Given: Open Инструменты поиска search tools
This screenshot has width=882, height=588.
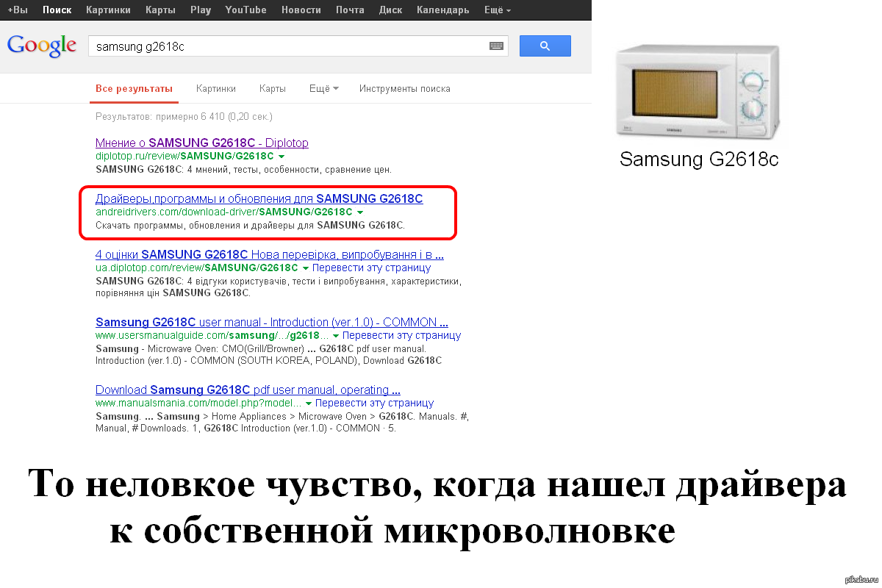Looking at the screenshot, I should [x=404, y=88].
